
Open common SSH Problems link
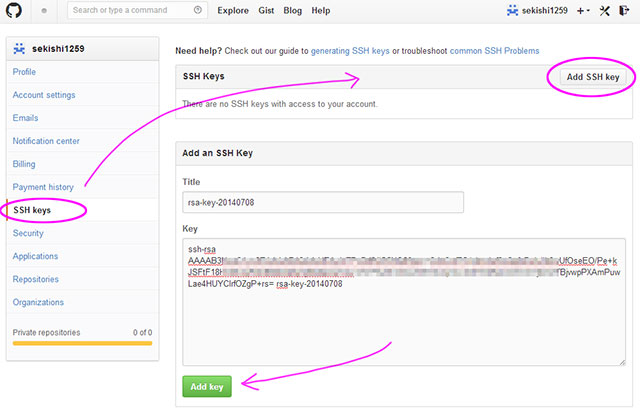[494, 51]
